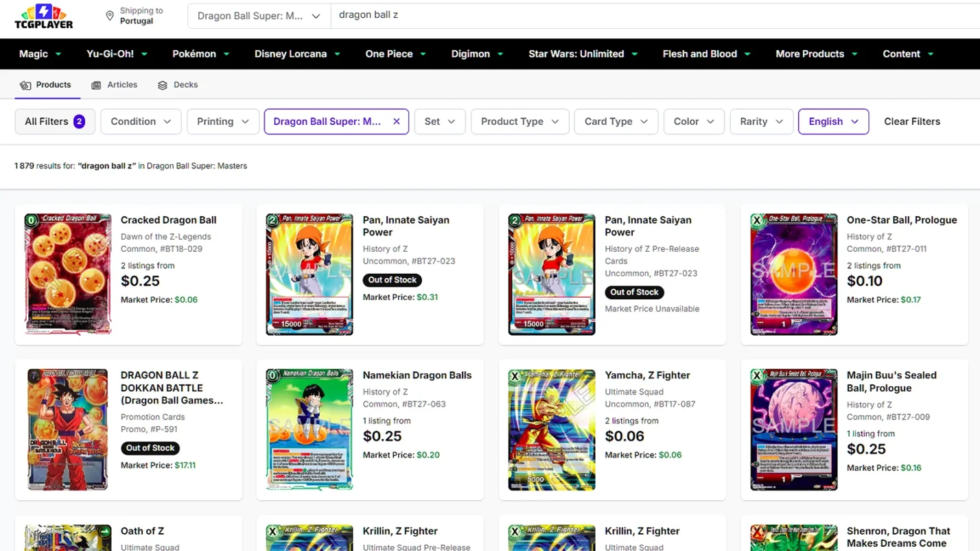Open the History of Z Pan card image
The height and width of the screenshot is (551, 980).
310,274
